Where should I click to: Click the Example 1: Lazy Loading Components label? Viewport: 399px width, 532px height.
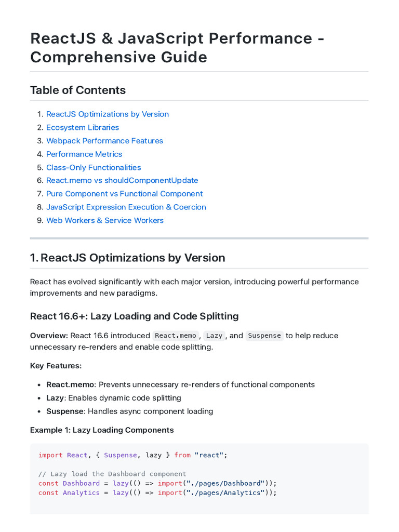point(102,430)
